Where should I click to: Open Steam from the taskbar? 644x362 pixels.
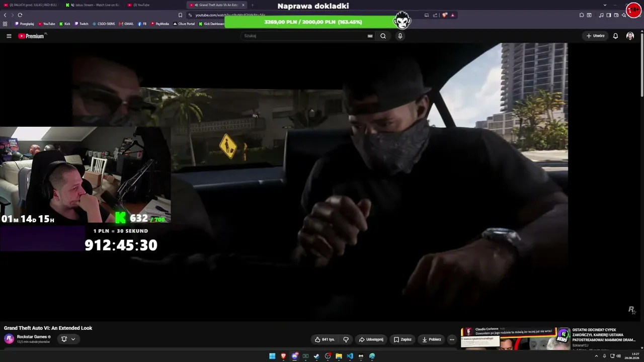316,356
